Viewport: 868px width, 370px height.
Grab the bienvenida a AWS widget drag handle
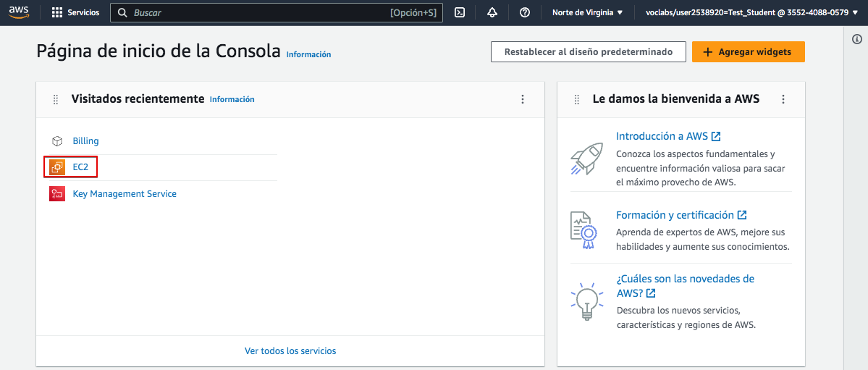[577, 99]
